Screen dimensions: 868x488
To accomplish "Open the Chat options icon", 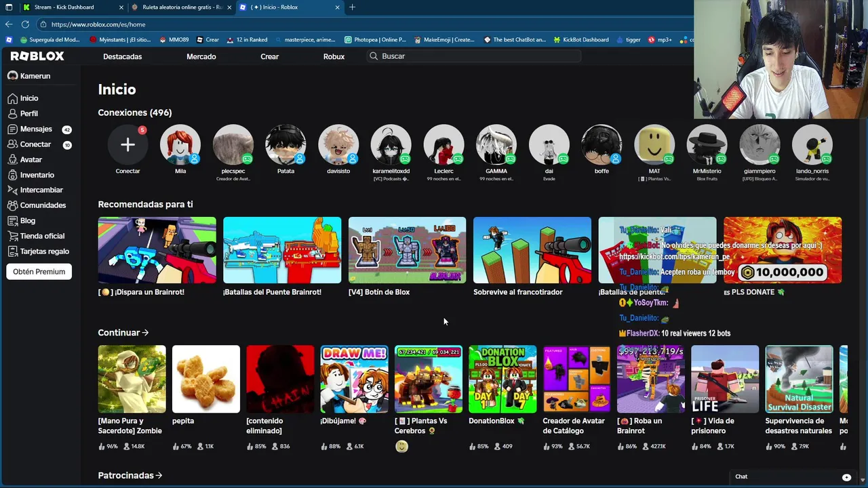I will tap(846, 477).
